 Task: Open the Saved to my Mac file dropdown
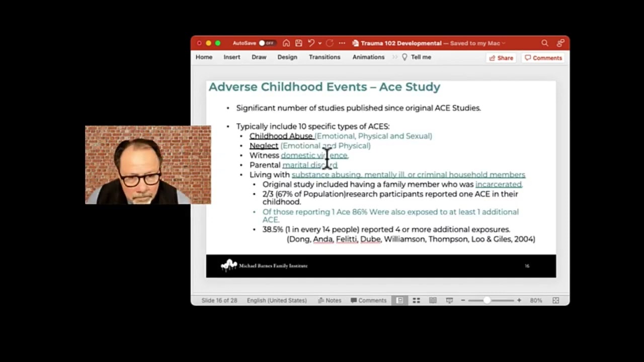478,43
